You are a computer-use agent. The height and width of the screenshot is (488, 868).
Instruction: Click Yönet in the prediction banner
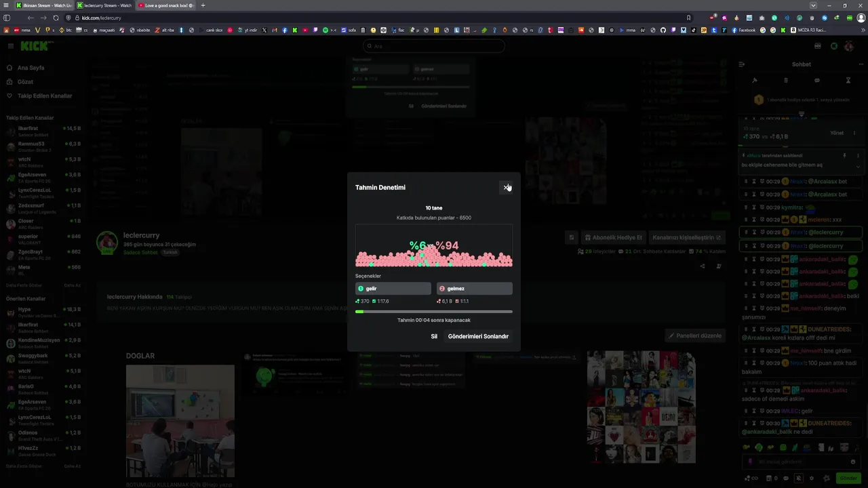[837, 133]
